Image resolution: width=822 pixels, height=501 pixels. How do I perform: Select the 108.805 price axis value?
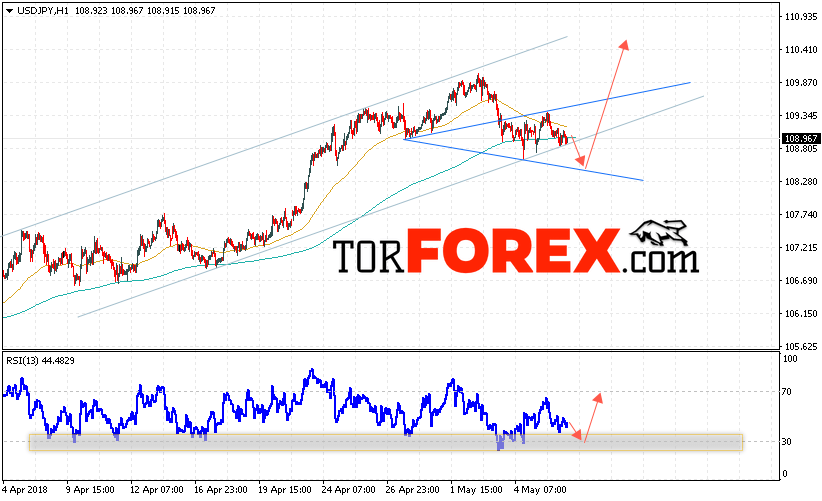click(801, 149)
